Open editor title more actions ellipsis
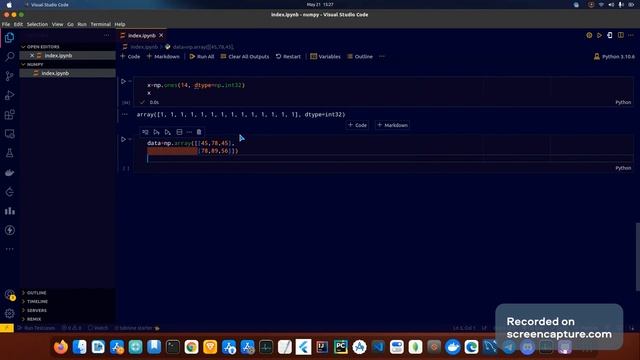The image size is (640, 360). [x=631, y=36]
